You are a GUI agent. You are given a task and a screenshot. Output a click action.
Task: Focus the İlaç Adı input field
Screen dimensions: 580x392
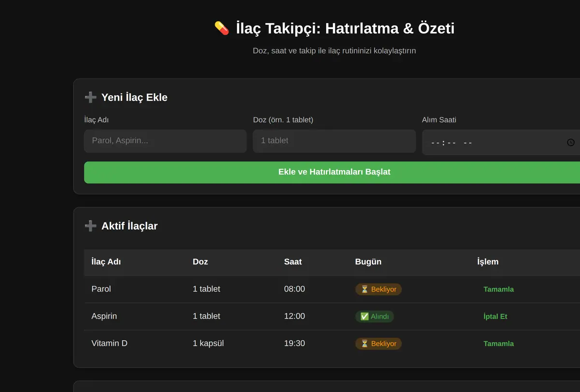(165, 141)
